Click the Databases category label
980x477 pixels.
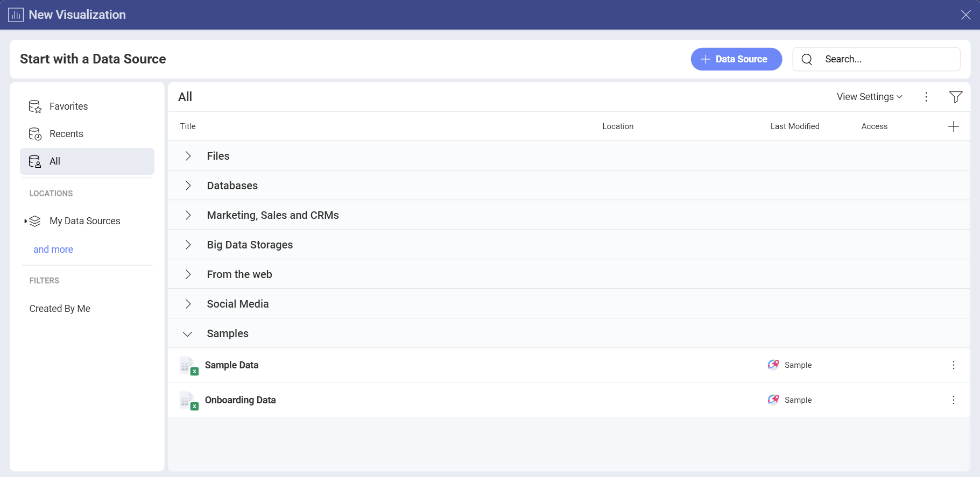[232, 186]
